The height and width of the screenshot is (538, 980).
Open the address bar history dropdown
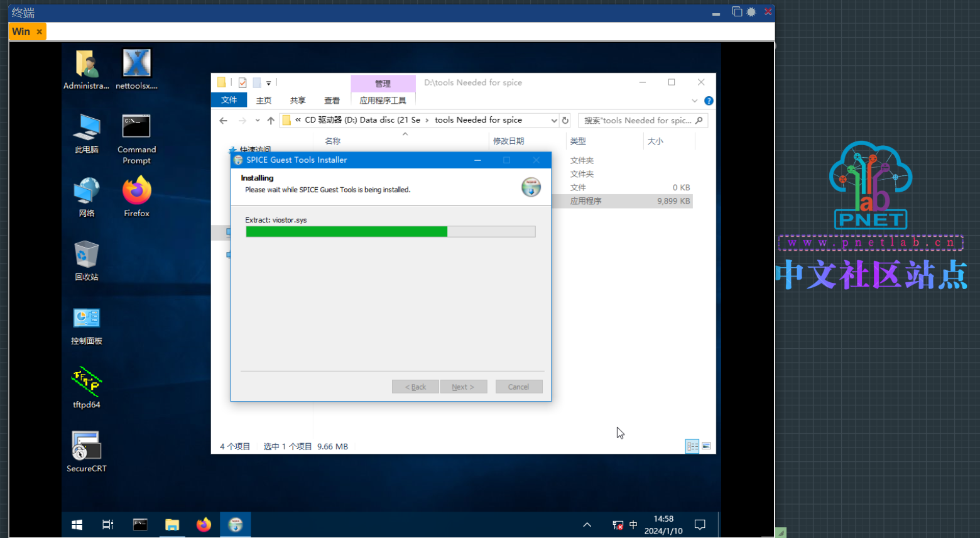pos(553,121)
